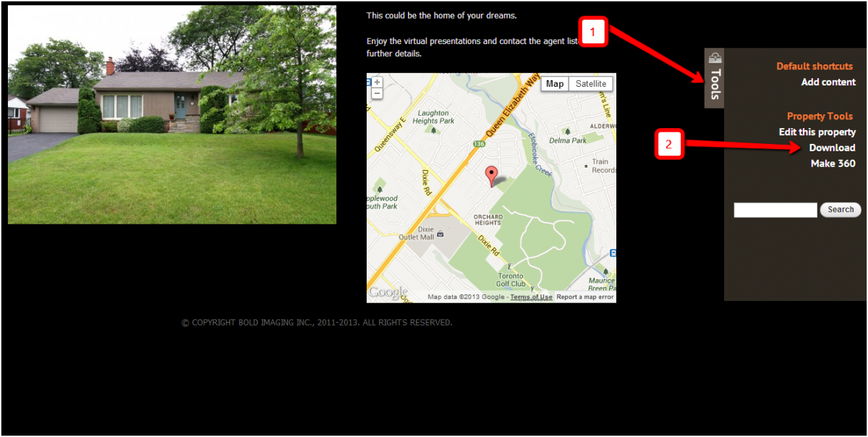The image size is (868, 437).
Task: Click Add content shortcut
Action: [x=828, y=82]
